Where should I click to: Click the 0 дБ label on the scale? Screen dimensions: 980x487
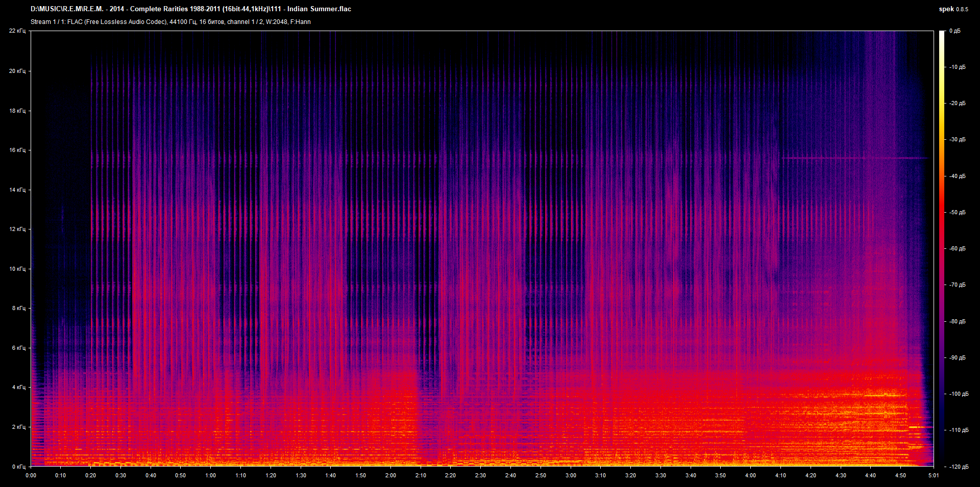(x=954, y=31)
